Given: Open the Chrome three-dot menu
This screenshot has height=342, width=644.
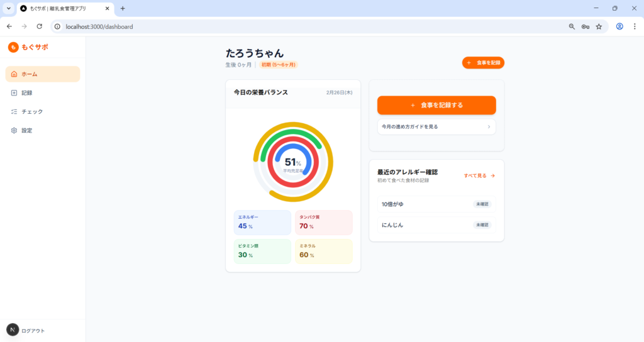Looking at the screenshot, I should pyautogui.click(x=634, y=27).
